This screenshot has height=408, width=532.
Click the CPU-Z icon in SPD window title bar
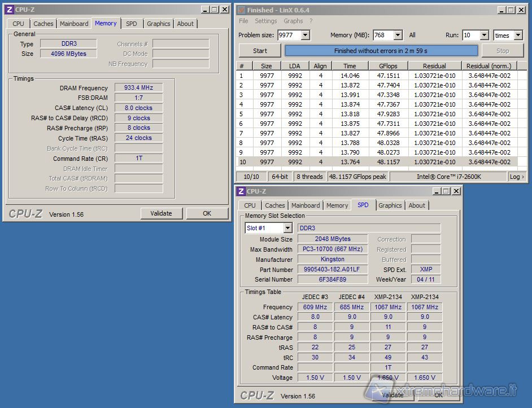pos(241,191)
